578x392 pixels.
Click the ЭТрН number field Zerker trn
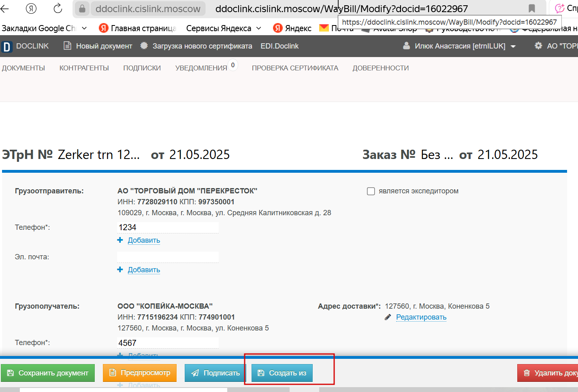[99, 155]
